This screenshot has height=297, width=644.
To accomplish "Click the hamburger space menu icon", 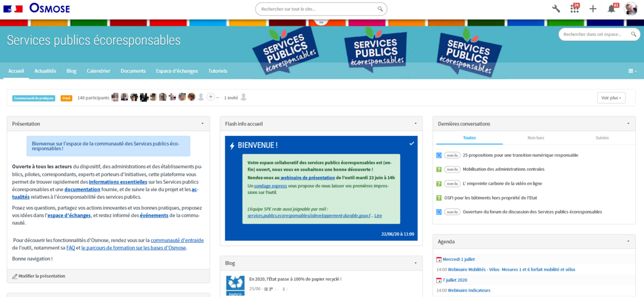I will pos(633,71).
